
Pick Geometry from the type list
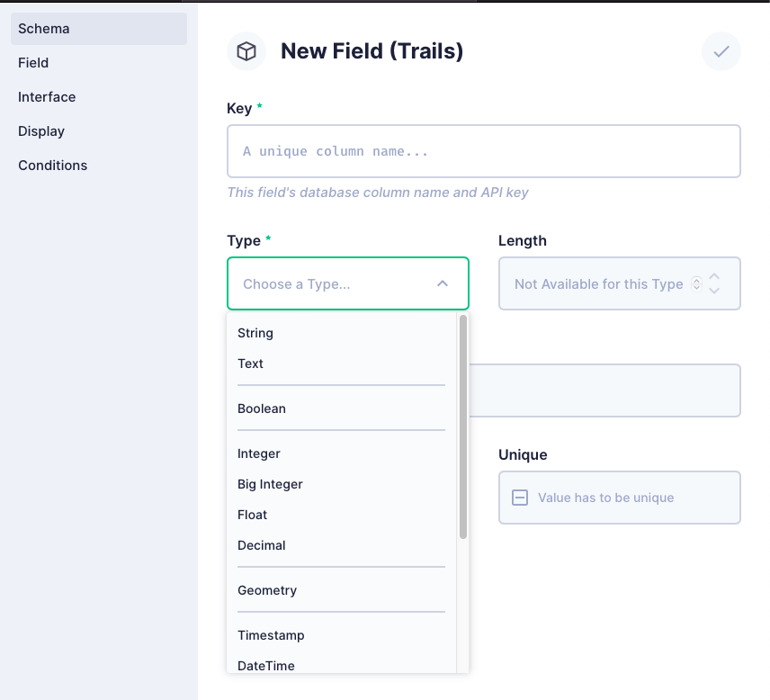click(x=267, y=590)
